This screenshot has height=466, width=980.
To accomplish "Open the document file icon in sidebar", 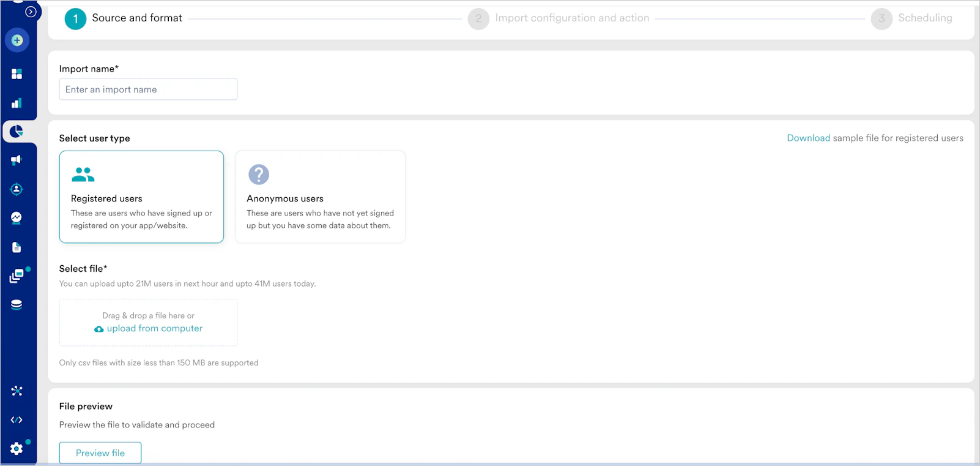I will 17,247.
